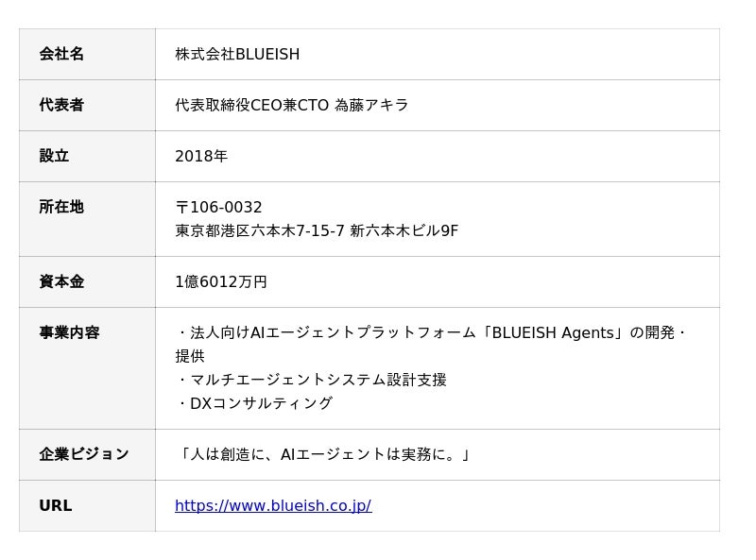Click the 所在地 row label
The image size is (756, 560).
87,219
